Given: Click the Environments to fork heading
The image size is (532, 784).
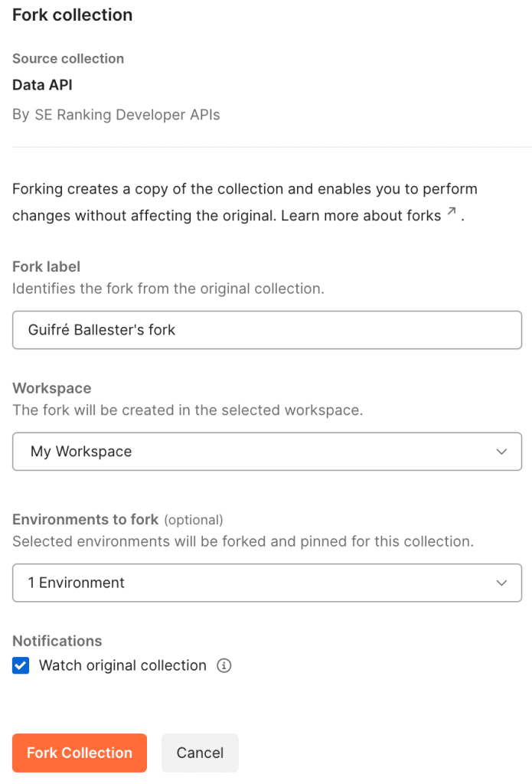Looking at the screenshot, I should (x=86, y=520).
